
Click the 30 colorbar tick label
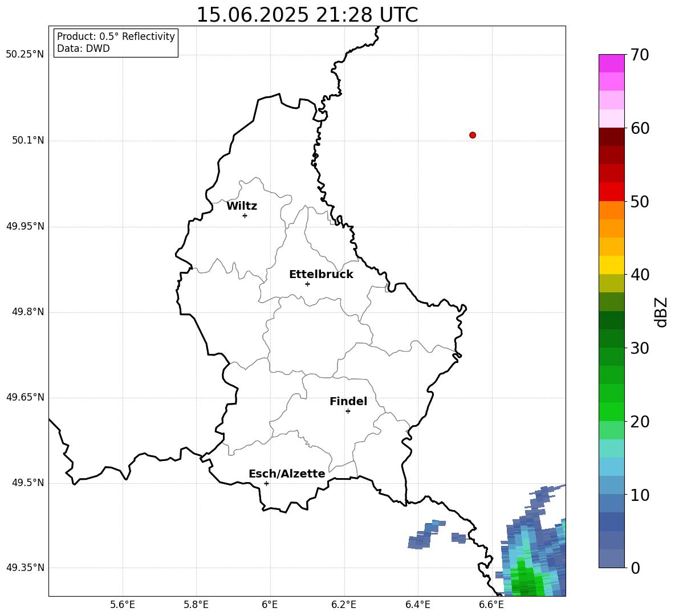[x=640, y=348]
